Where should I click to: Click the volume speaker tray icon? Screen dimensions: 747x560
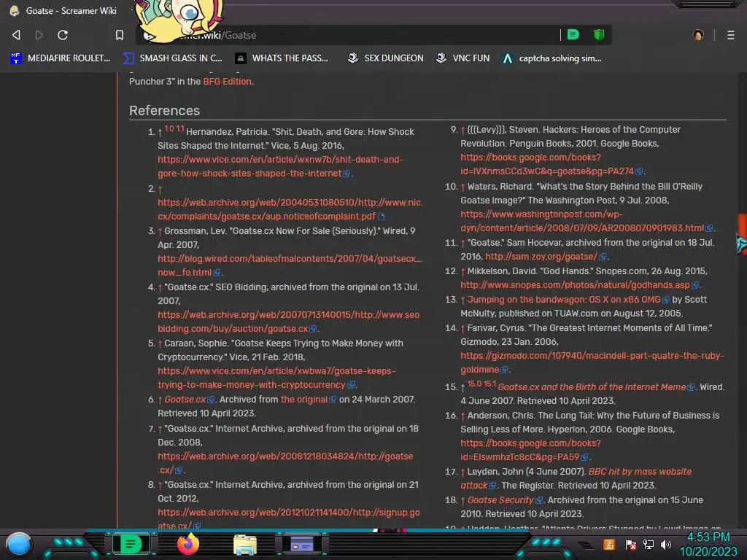click(x=665, y=545)
